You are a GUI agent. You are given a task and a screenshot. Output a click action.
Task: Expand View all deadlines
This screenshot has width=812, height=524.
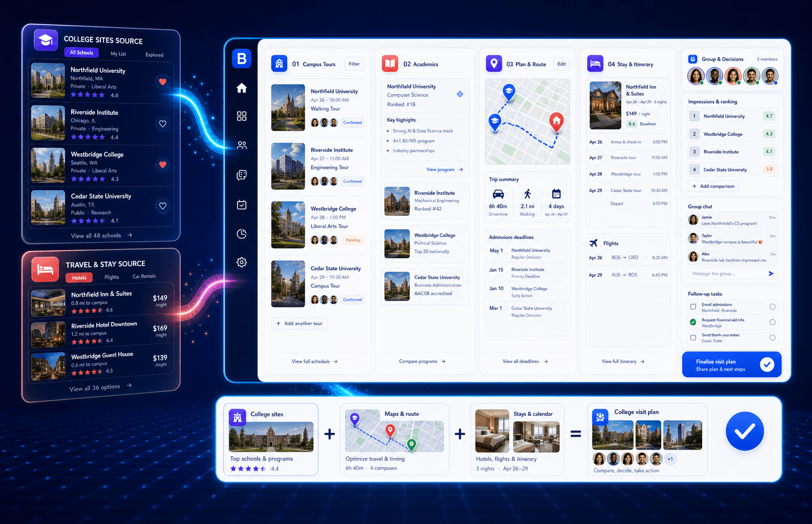(x=525, y=361)
